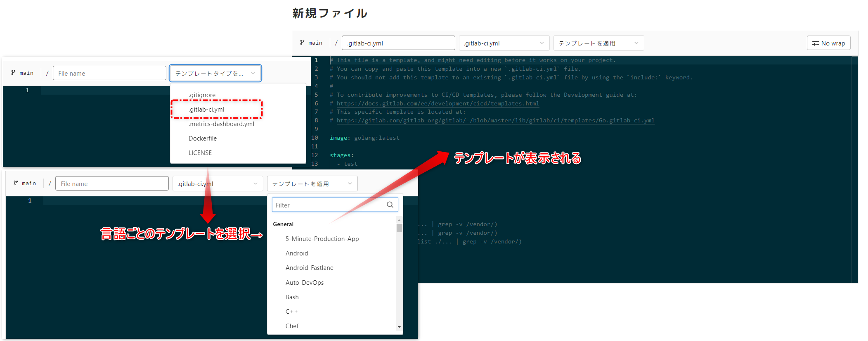This screenshot has width=868, height=341.
Task: Click the No wrap button
Action: tap(828, 43)
